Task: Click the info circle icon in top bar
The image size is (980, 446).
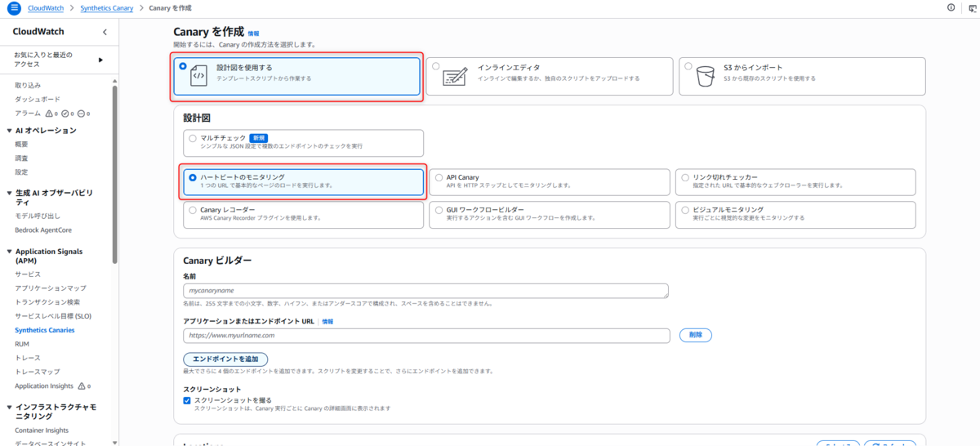Action: [951, 7]
